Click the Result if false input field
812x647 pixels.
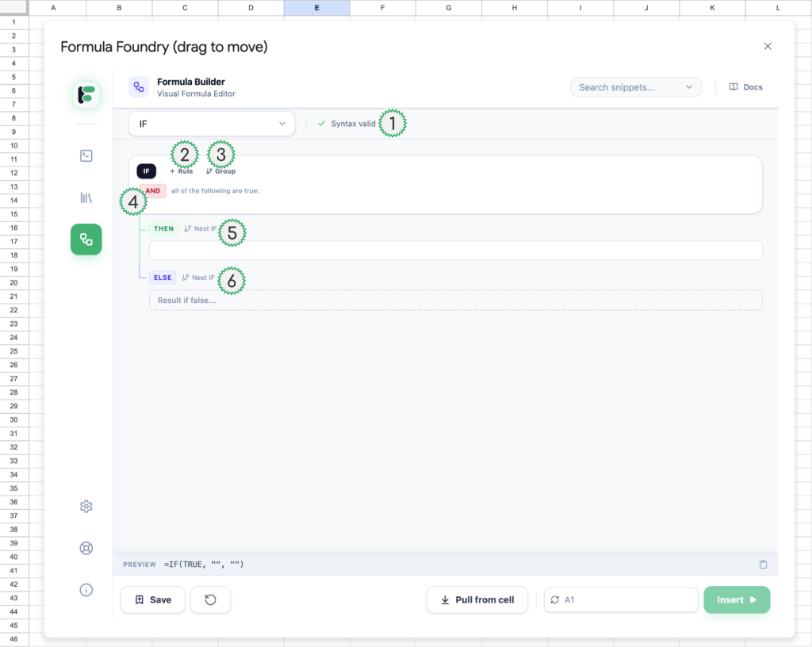pyautogui.click(x=455, y=301)
